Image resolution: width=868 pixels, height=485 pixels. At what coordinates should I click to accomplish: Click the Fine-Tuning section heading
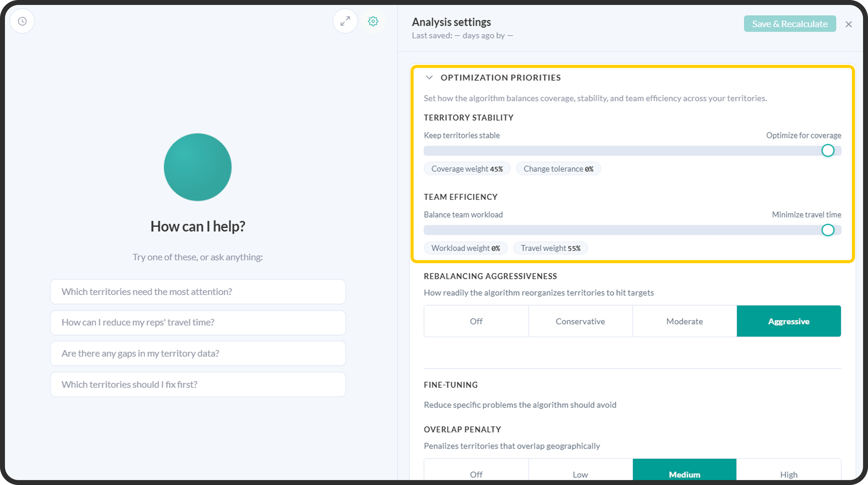click(450, 385)
